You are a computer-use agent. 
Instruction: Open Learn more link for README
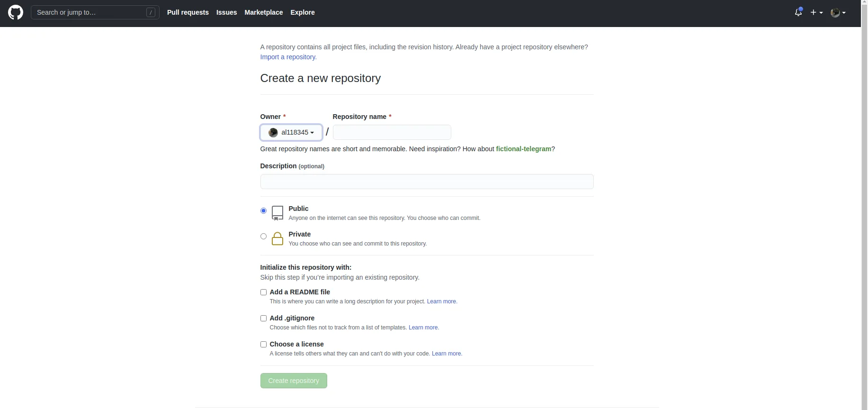442,301
